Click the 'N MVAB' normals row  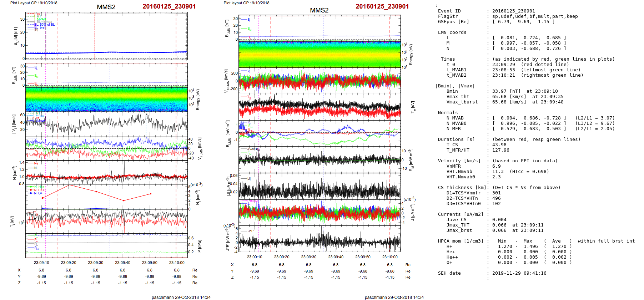click(x=455, y=118)
